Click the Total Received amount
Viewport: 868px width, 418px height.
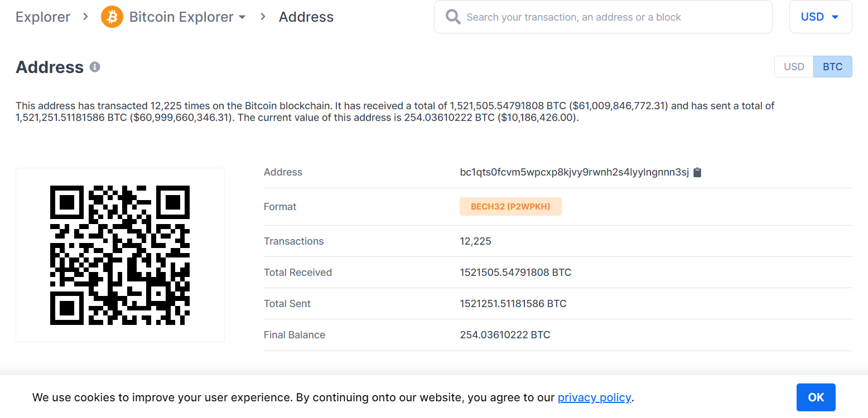coord(515,273)
